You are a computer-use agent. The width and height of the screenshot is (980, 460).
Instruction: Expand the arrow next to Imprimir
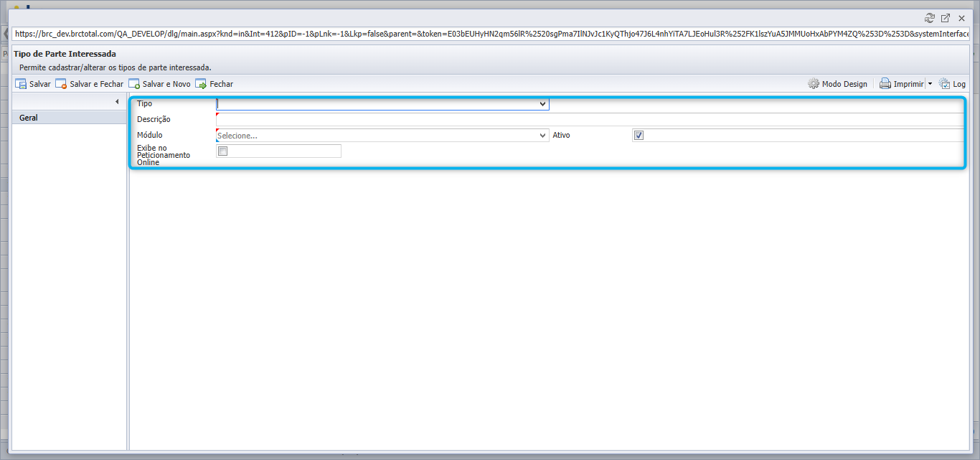pyautogui.click(x=930, y=84)
